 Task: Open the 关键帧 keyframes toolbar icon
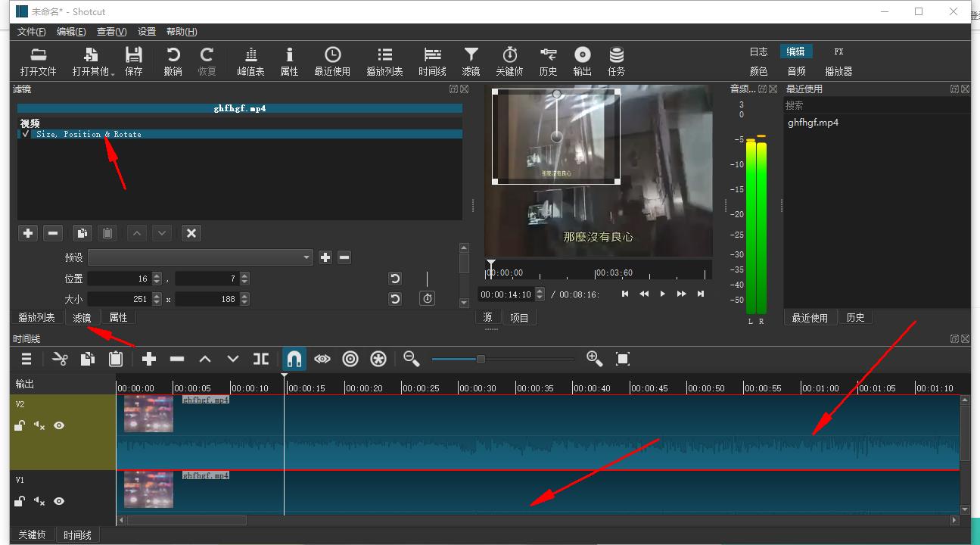(x=509, y=61)
